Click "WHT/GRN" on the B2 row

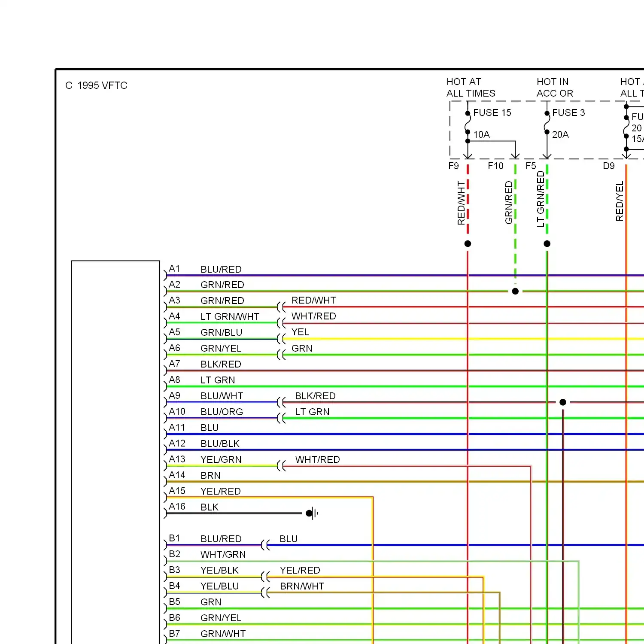click(x=223, y=554)
